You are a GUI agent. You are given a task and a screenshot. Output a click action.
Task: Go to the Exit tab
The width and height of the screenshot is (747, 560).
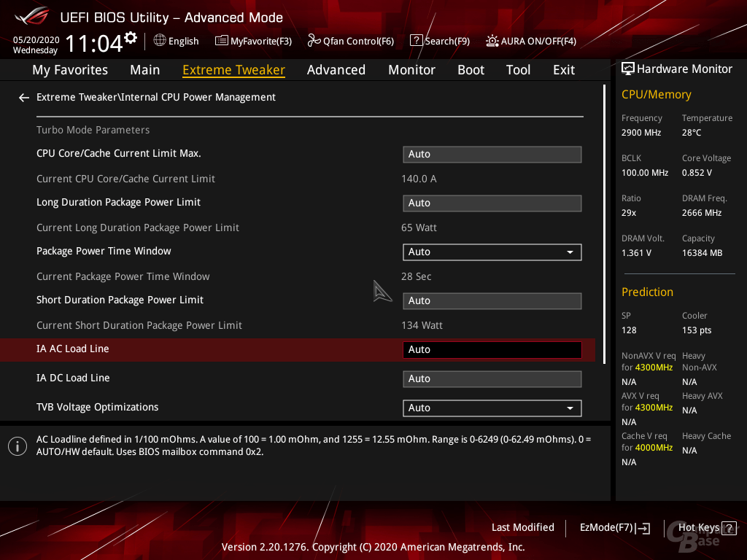point(564,70)
